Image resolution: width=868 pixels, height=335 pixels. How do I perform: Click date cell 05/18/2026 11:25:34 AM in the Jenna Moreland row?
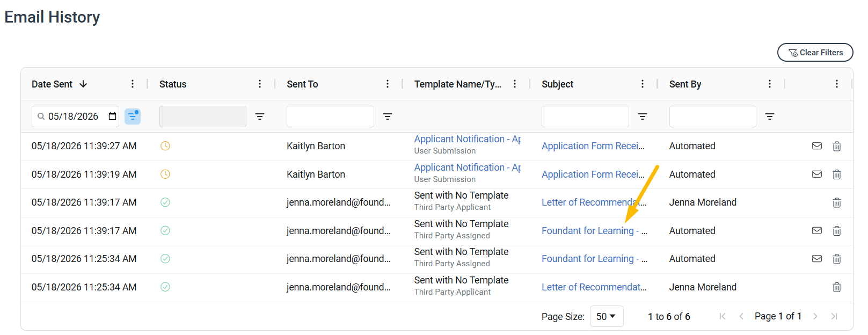[x=84, y=287]
